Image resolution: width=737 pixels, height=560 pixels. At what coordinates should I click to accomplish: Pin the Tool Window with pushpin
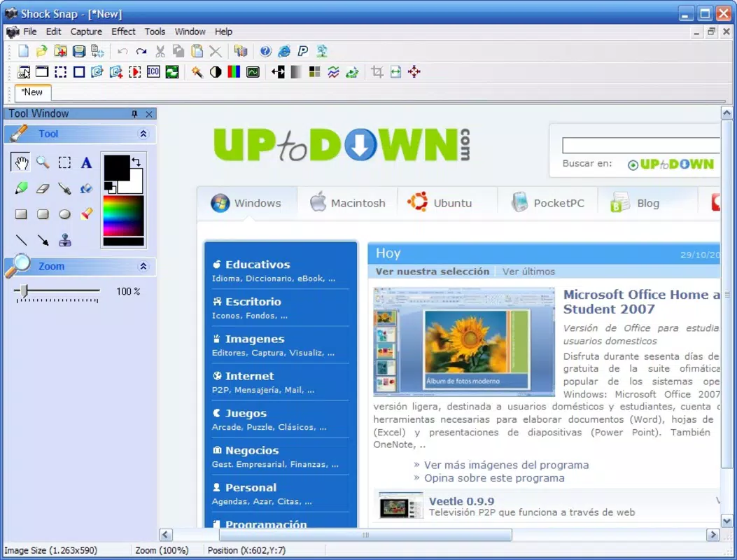[x=134, y=114]
